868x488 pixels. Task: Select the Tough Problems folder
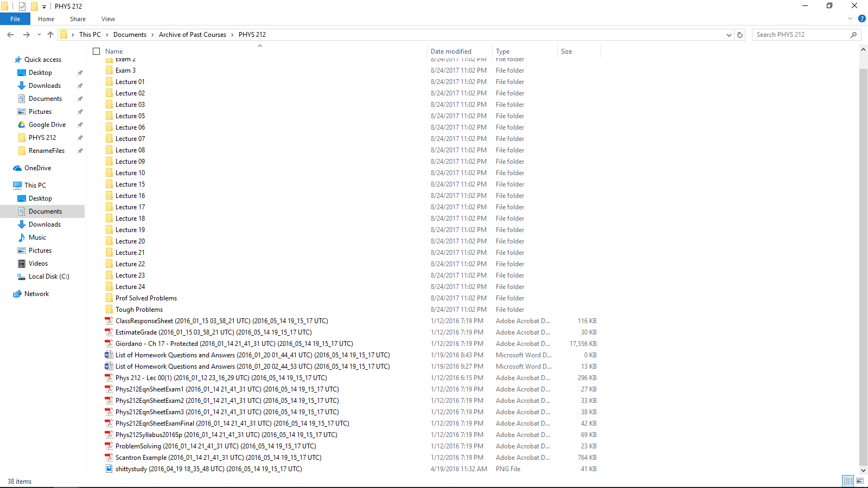139,310
